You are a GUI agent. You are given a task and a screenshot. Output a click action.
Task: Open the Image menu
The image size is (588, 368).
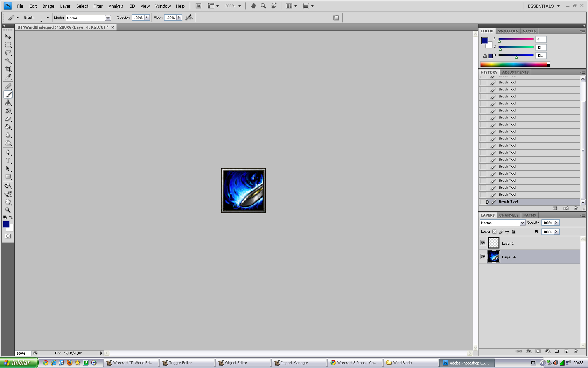(48, 6)
